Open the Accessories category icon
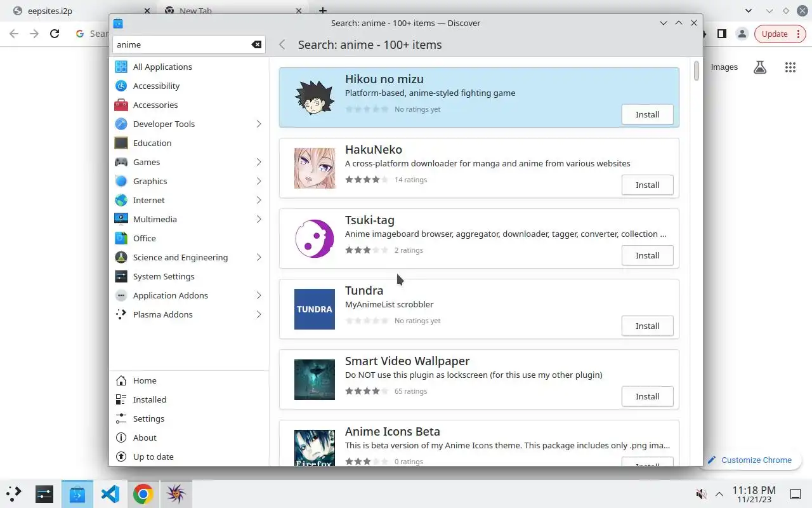Screen dimensions: 812x508 pos(121,105)
